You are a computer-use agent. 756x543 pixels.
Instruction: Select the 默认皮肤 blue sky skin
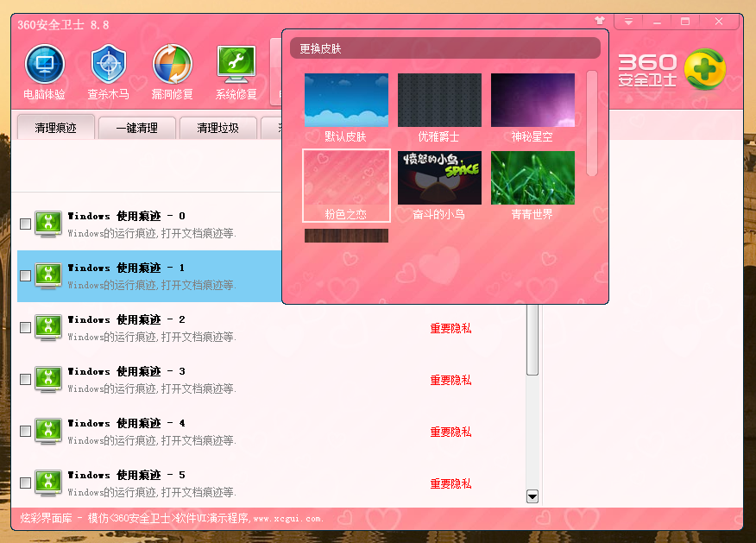[346, 108]
